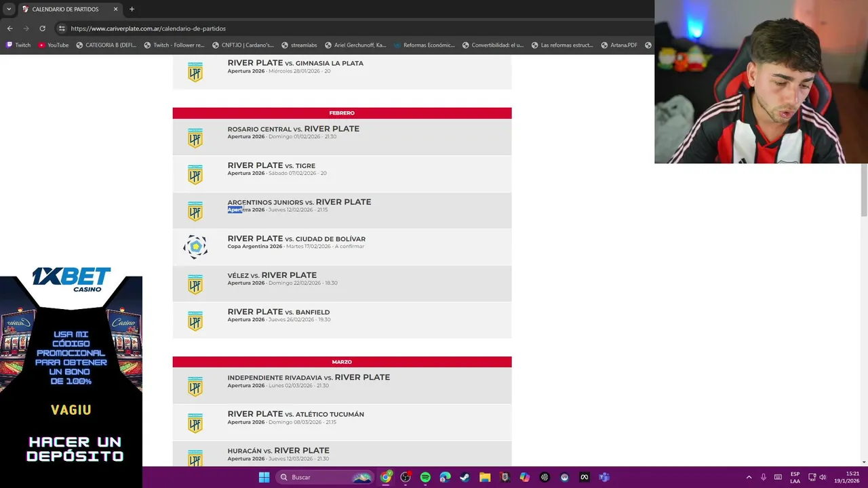Open the CATEGORIA B (DEFI... bookmark
This screenshot has height=488, width=868.
point(106,45)
